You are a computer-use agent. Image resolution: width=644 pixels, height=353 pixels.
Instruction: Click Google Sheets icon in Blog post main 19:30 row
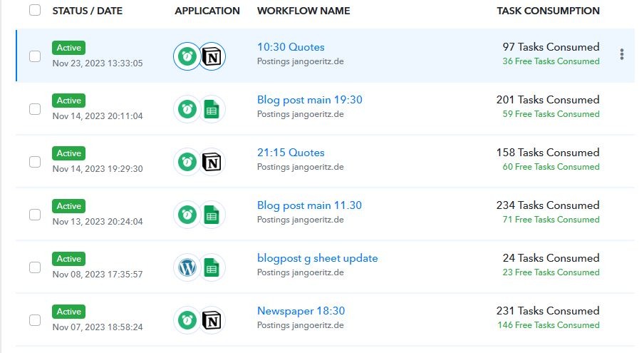point(212,109)
